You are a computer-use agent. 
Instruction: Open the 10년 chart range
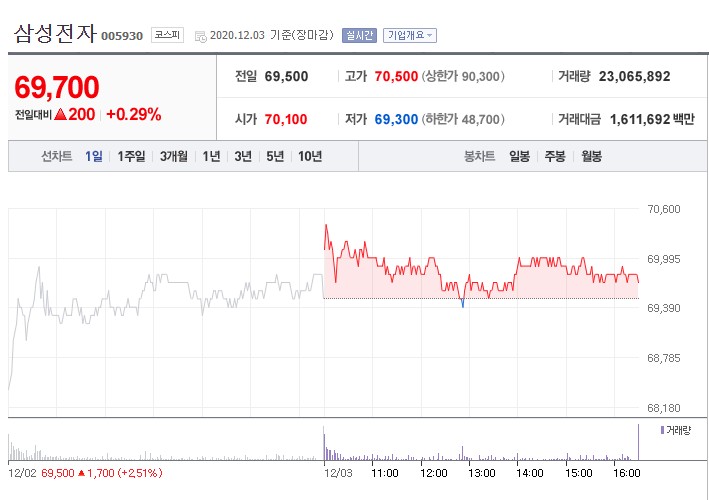(310, 156)
